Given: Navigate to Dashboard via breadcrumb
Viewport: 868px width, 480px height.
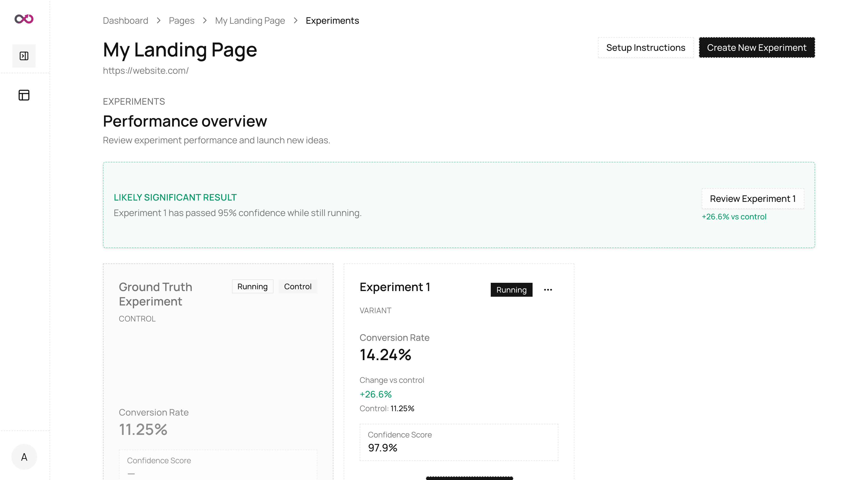Looking at the screenshot, I should point(125,21).
